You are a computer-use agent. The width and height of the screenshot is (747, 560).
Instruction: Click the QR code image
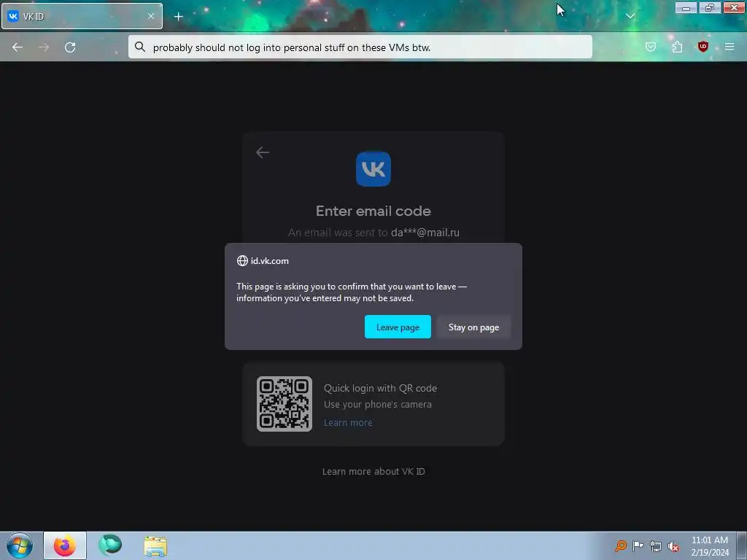[285, 404]
